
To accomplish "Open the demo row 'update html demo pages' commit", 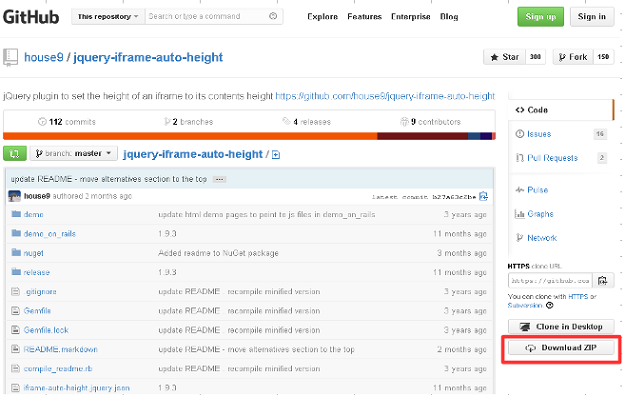I will pyautogui.click(x=267, y=214).
